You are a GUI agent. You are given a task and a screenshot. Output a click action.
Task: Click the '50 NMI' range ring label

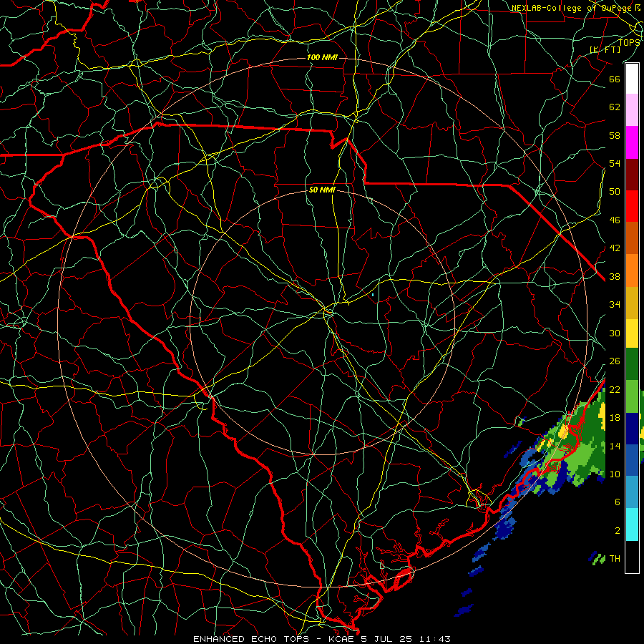pyautogui.click(x=322, y=190)
